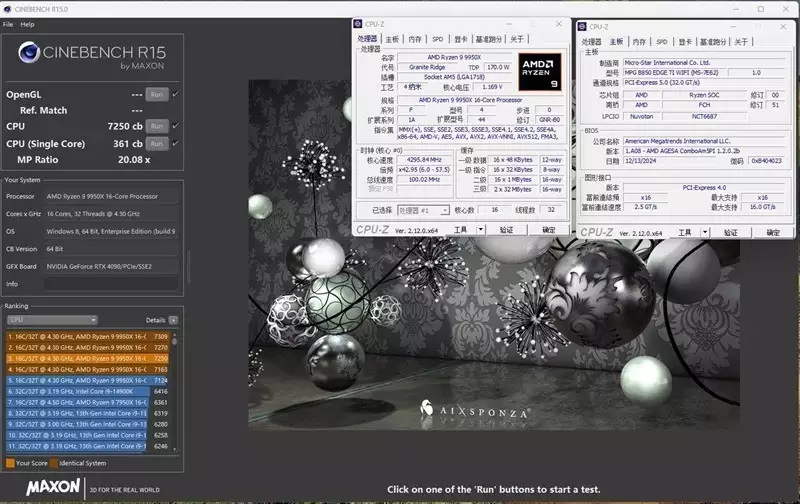Viewport: 800px width, 504px height.
Task: Run the CPU benchmark
Action: [157, 126]
